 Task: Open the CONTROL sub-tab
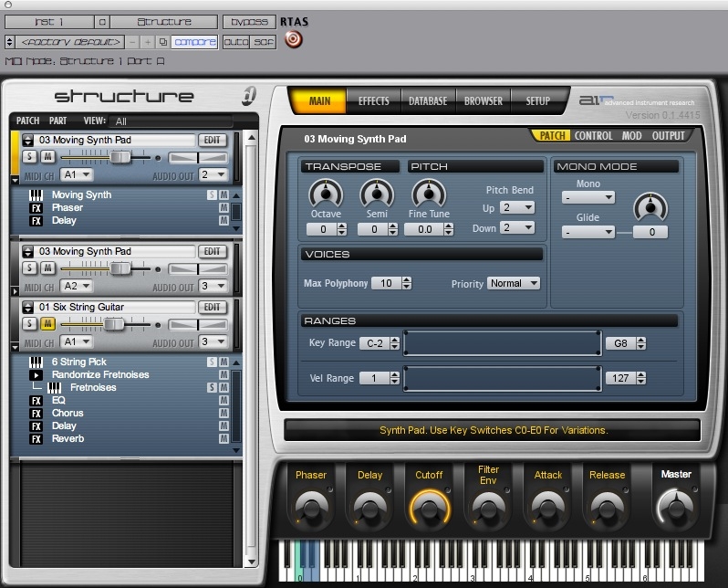593,136
